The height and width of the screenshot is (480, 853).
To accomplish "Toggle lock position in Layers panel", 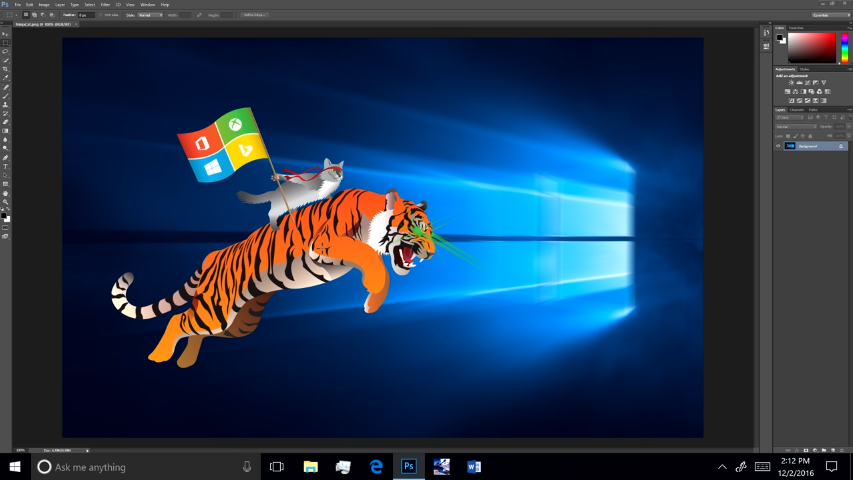I will tap(803, 136).
